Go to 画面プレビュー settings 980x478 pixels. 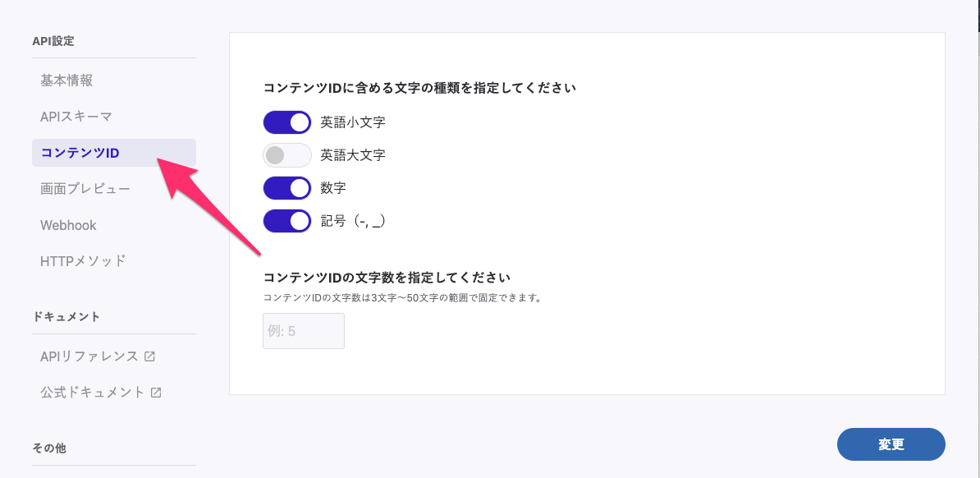click(x=85, y=189)
